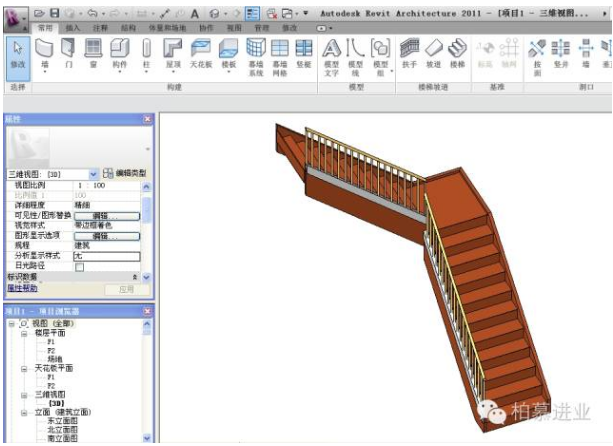Open the Revit application menu button
The height and width of the screenshot is (446, 613).
16,19
